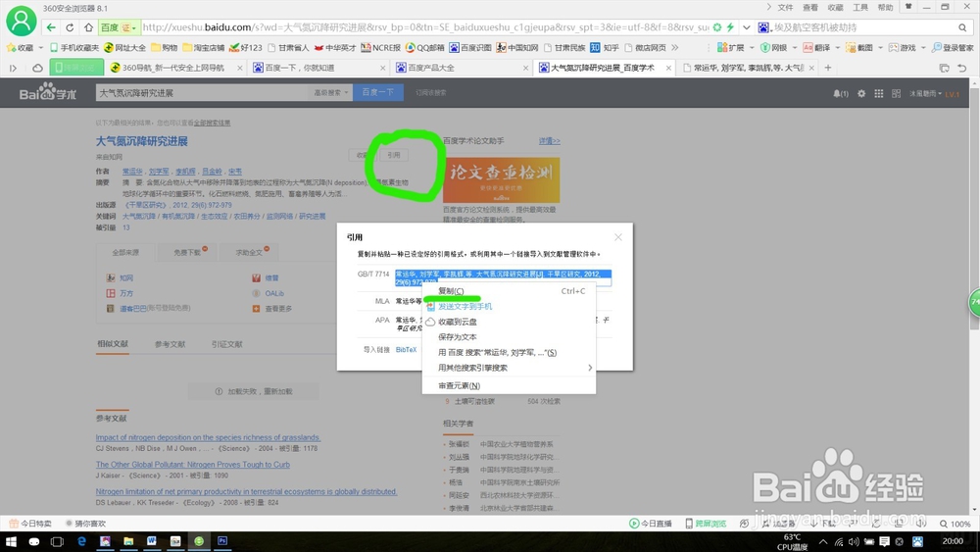Click the BibTeX import link
This screenshot has height=552, width=980.
coord(407,350)
